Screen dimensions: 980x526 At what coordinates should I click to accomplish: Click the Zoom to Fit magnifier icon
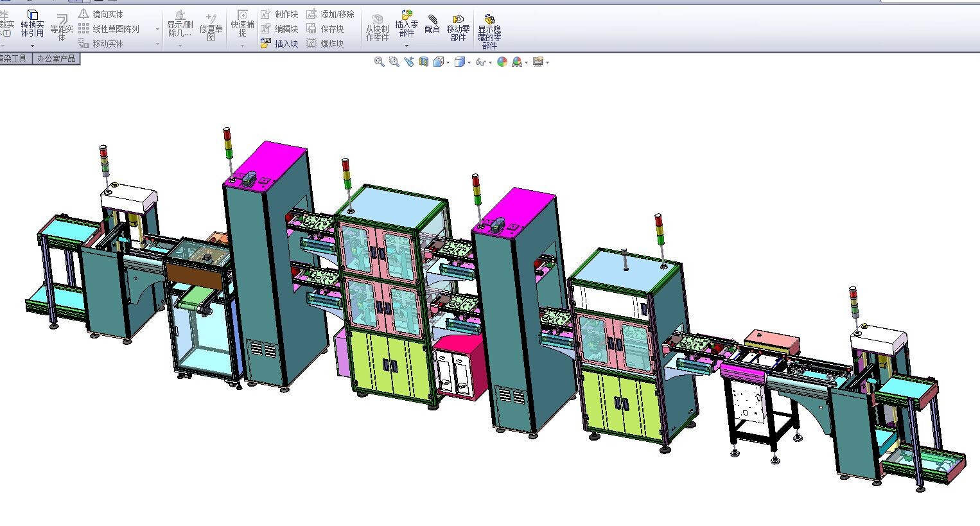pyautogui.click(x=379, y=62)
